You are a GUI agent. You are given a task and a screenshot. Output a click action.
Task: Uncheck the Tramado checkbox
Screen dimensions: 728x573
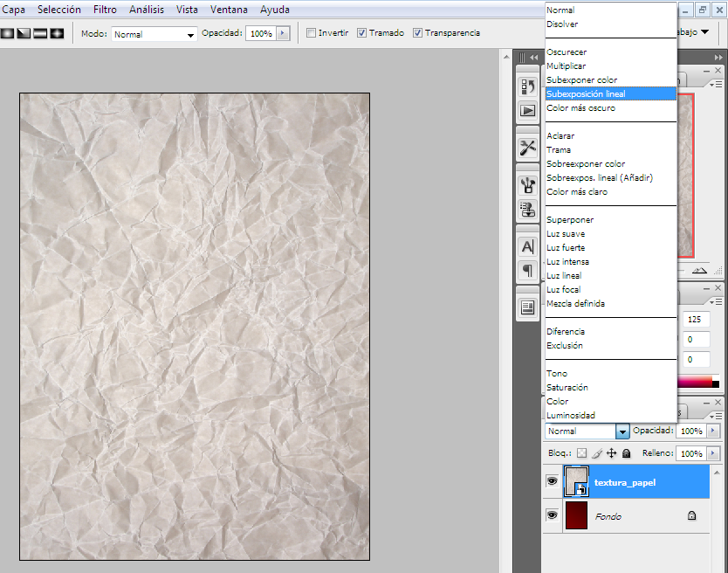pos(361,33)
